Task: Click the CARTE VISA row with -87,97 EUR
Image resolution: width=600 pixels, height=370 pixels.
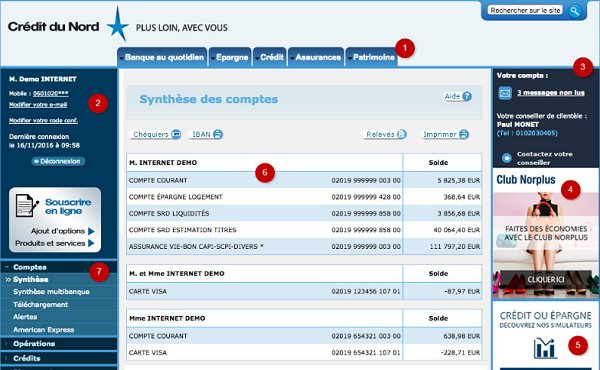Action: [x=304, y=291]
